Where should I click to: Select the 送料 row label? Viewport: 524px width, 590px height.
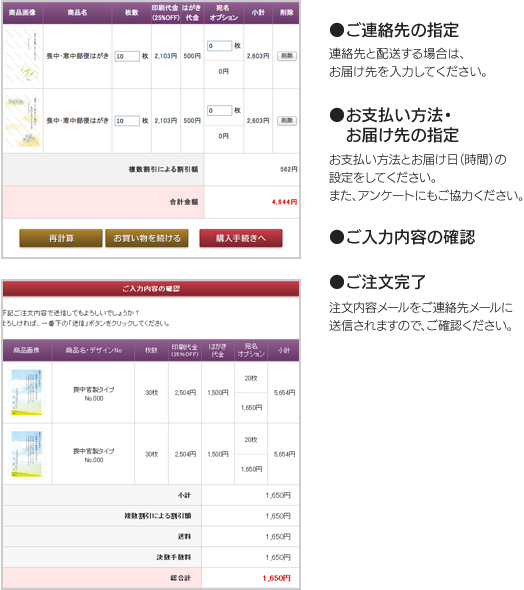184,537
